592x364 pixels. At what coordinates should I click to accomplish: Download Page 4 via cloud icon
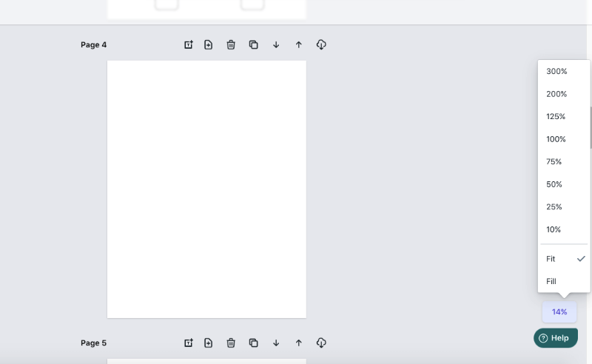tap(321, 44)
